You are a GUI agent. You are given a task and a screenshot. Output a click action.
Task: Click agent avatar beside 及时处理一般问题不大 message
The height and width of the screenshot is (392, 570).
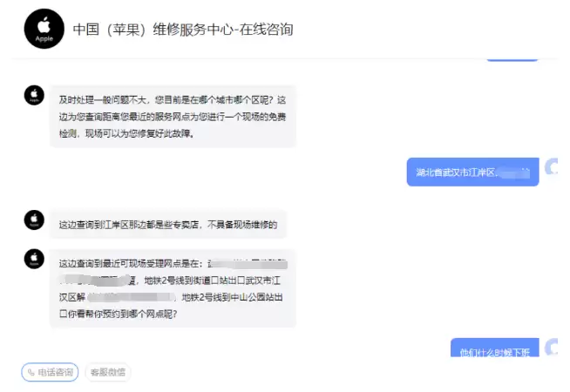[x=34, y=95]
